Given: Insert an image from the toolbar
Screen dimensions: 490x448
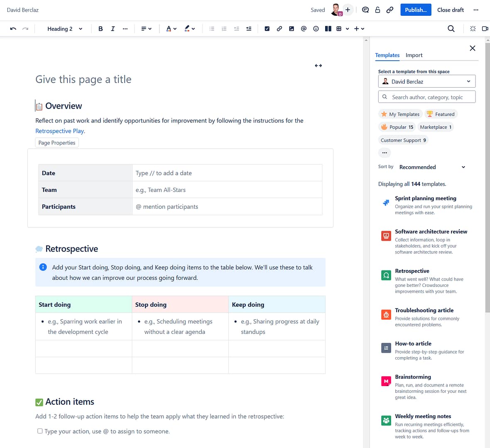Looking at the screenshot, I should point(291,29).
